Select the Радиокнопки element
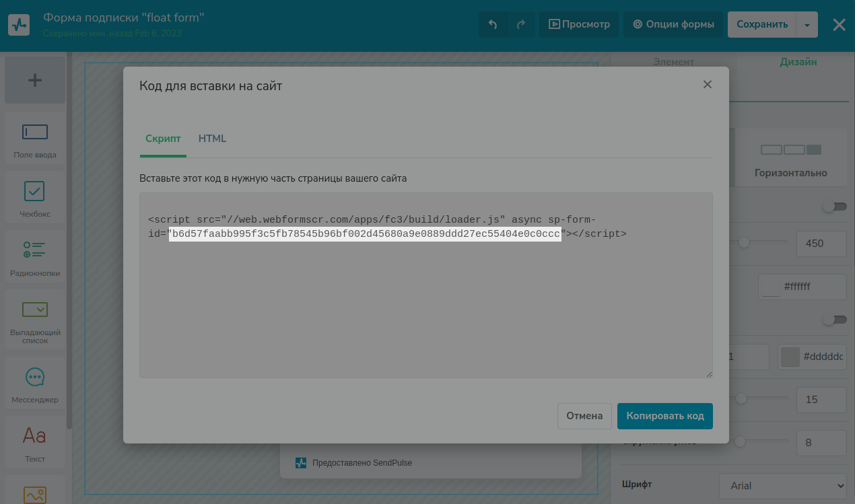Viewport: 855px width, 504px height. click(35, 258)
